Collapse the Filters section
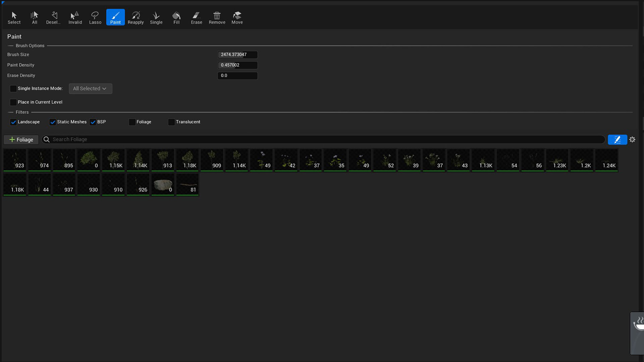Viewport: 644px width, 362px height. [22, 112]
